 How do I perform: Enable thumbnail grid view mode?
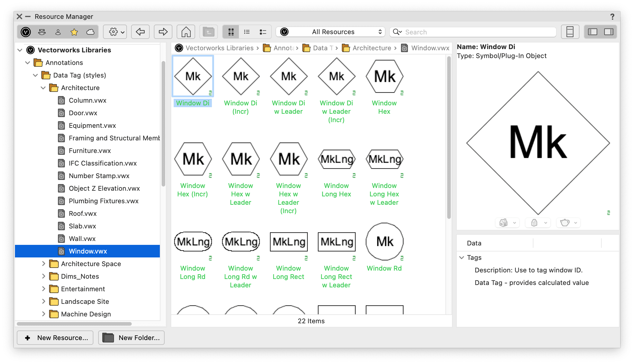click(230, 31)
